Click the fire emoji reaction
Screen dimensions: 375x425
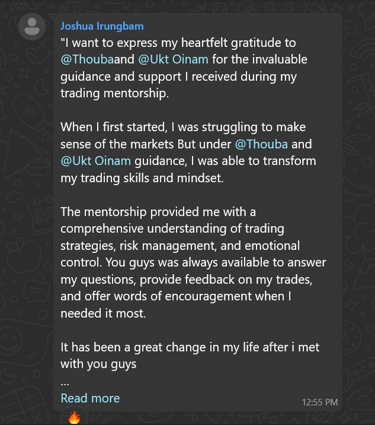(74, 417)
